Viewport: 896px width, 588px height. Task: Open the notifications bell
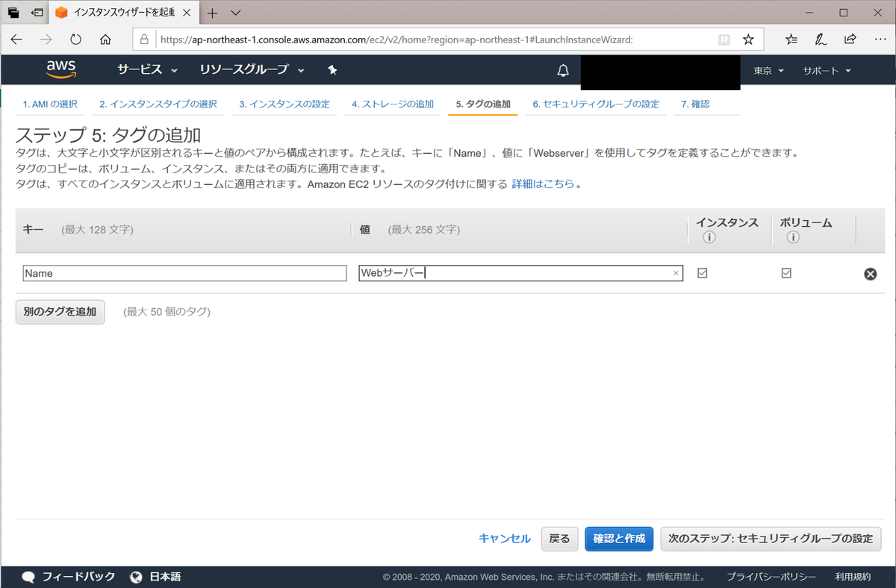coord(563,69)
